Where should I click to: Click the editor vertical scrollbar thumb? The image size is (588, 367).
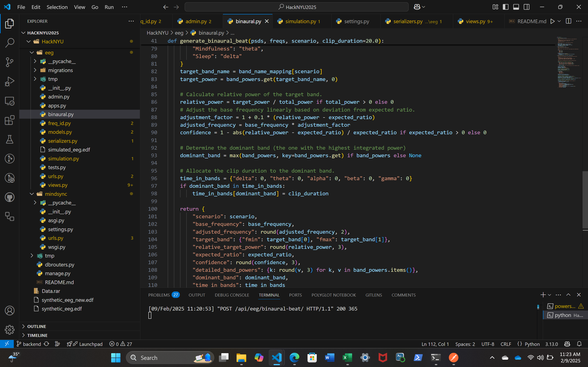(x=585, y=199)
